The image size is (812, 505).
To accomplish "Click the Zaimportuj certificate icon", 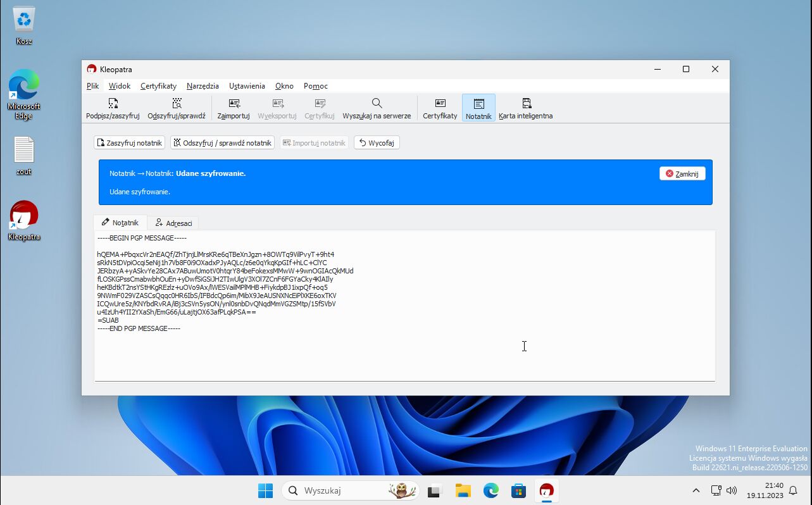I will pyautogui.click(x=234, y=108).
